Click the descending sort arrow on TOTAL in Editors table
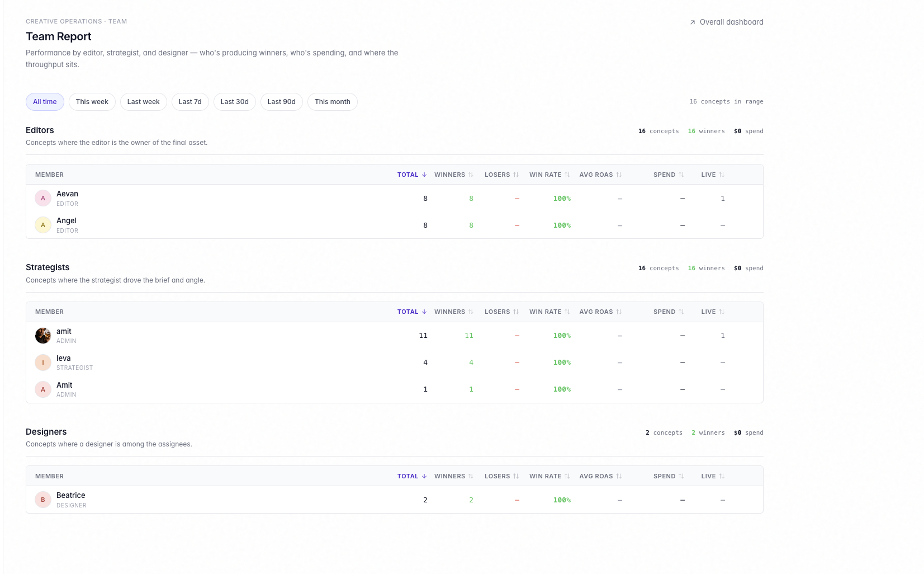 click(x=424, y=174)
